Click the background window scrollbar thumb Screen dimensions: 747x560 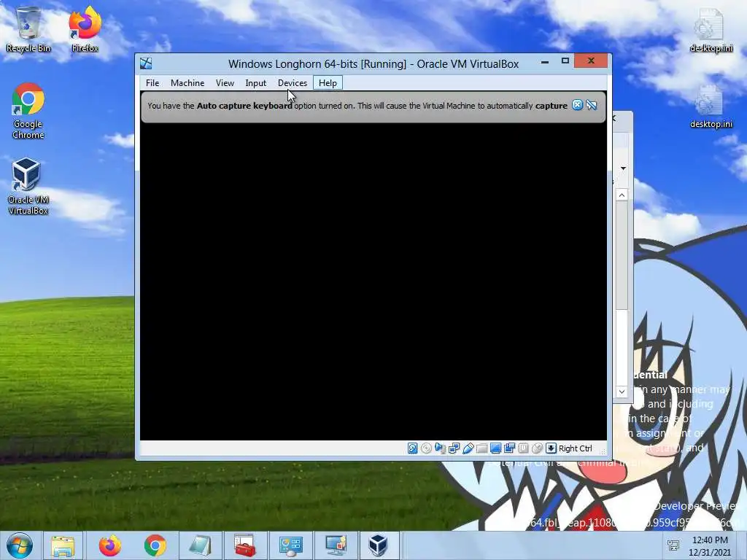coord(622,254)
